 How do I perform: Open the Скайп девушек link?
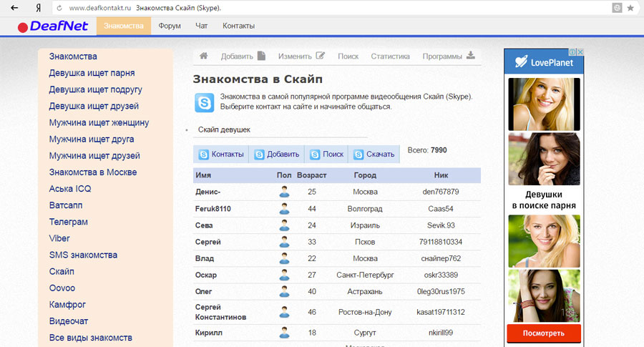pyautogui.click(x=224, y=130)
